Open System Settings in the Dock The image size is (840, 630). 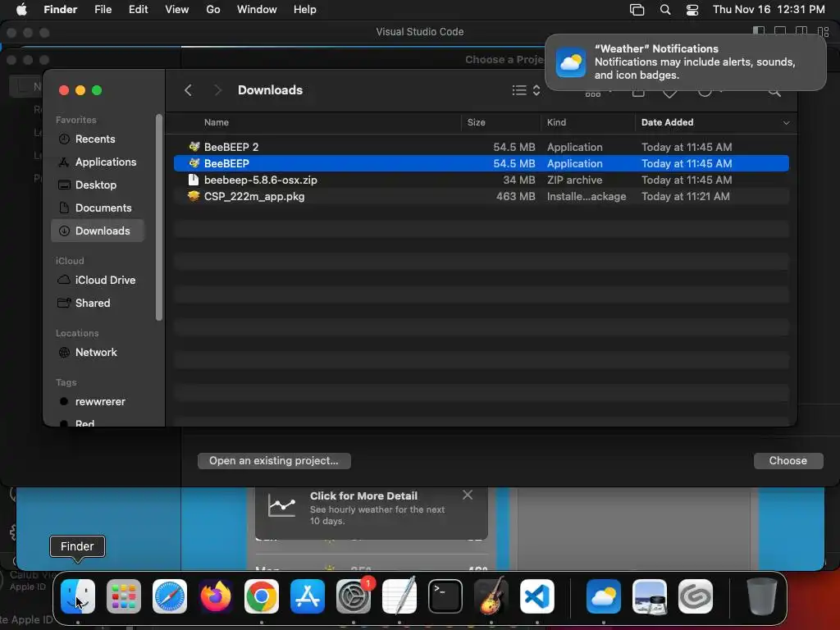354,596
